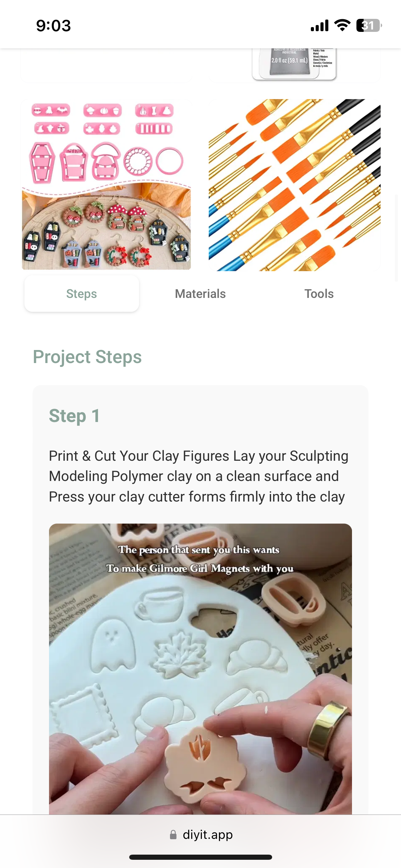This screenshot has width=401, height=868.
Task: Tap the Step 1 title
Action: point(74,416)
